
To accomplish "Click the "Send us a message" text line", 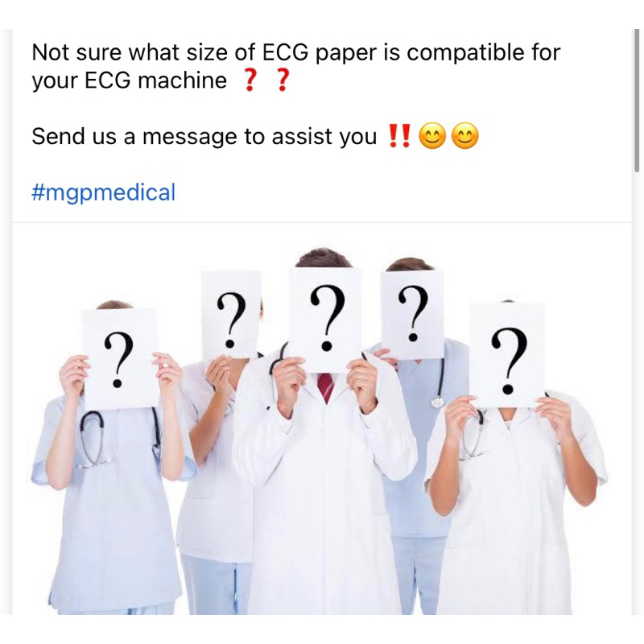I will tap(204, 136).
